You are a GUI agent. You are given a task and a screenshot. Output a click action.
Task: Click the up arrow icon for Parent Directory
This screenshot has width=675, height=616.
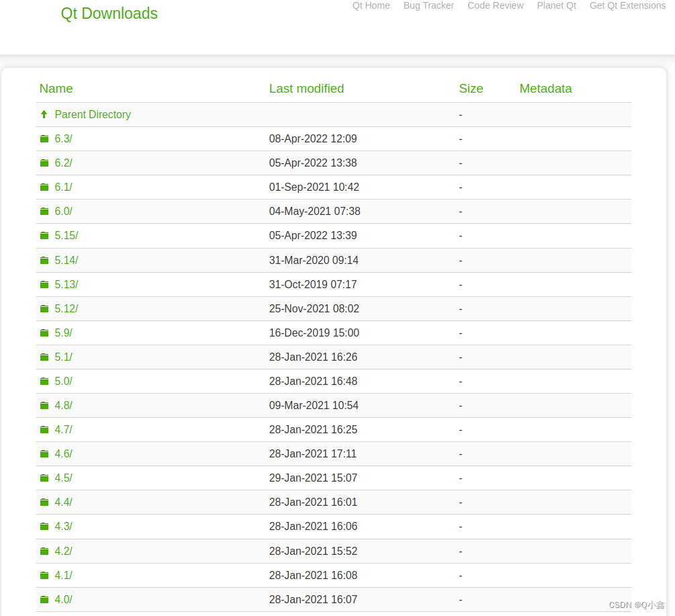pos(44,114)
